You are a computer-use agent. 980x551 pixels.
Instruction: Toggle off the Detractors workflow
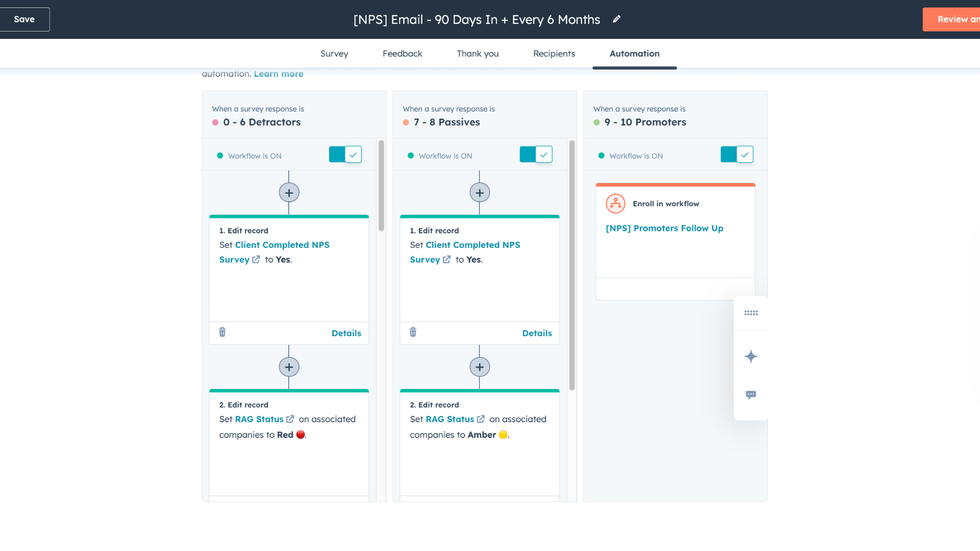pyautogui.click(x=346, y=155)
